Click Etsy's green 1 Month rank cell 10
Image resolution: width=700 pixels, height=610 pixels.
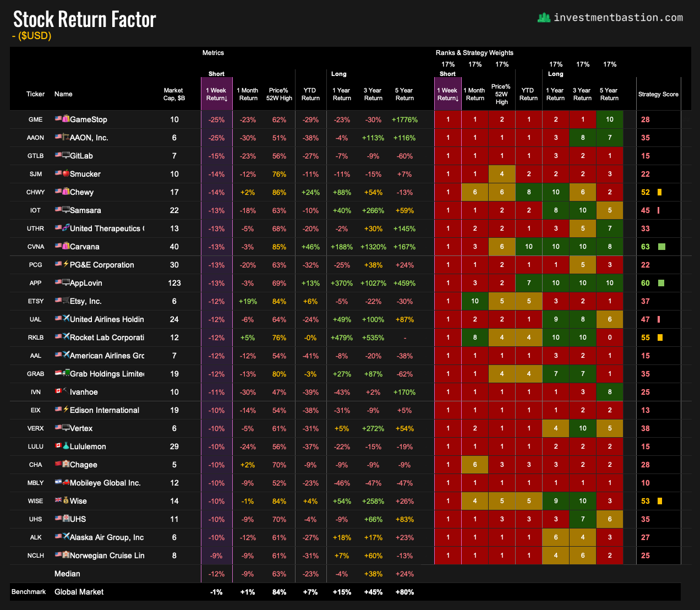(475, 301)
